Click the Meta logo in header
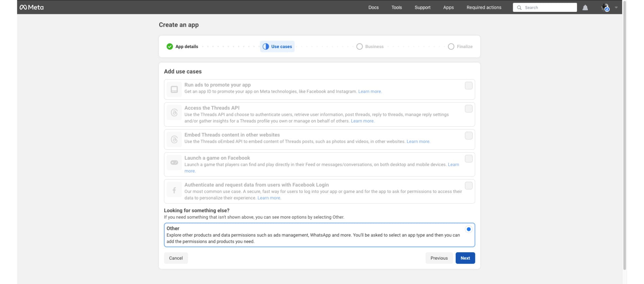644x284 pixels. tap(32, 7)
